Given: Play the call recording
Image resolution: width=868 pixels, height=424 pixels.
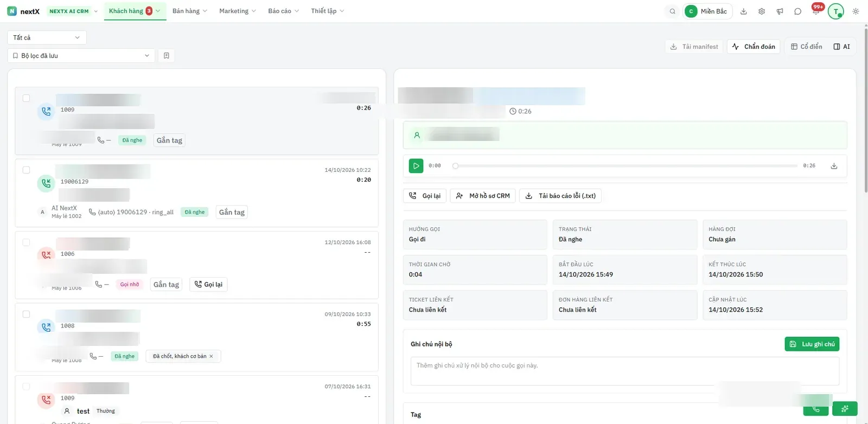Looking at the screenshot, I should click(x=416, y=166).
